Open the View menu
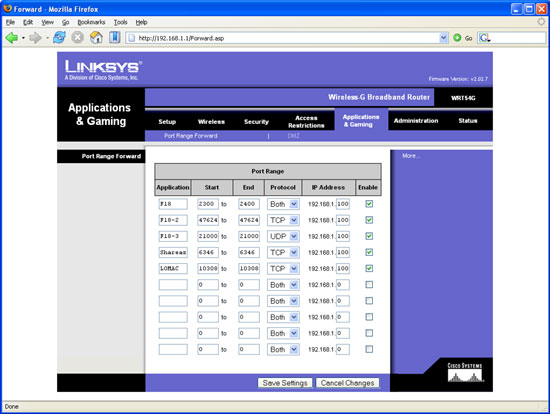The width and height of the screenshot is (550, 414). (47, 22)
